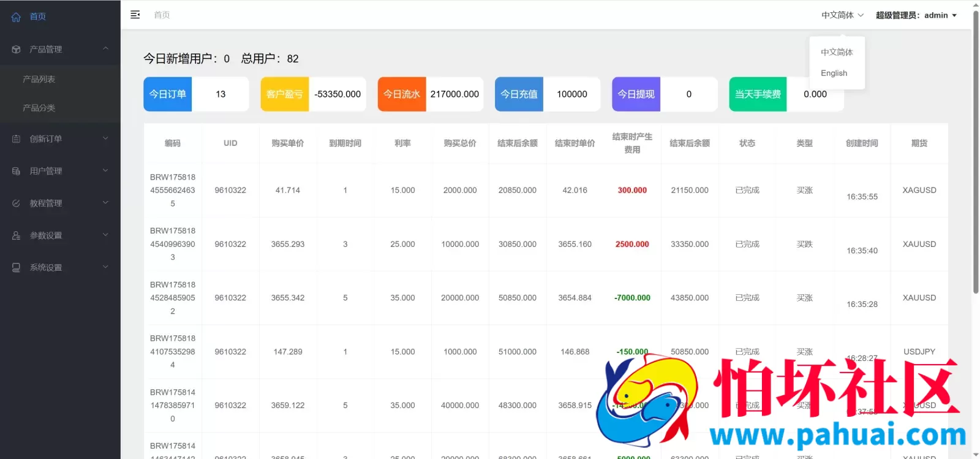980x459 pixels.
Task: Click the XAGUSD futures cell
Action: (919, 191)
